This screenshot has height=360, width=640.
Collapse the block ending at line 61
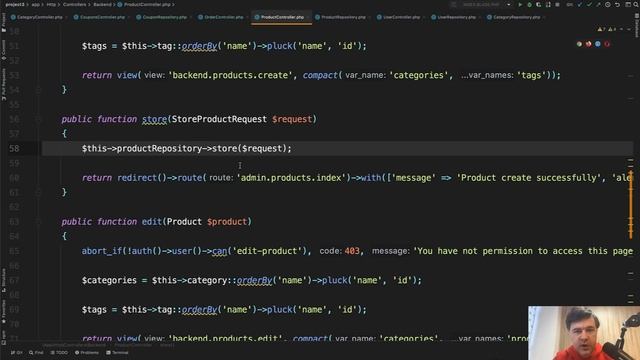click(38, 192)
